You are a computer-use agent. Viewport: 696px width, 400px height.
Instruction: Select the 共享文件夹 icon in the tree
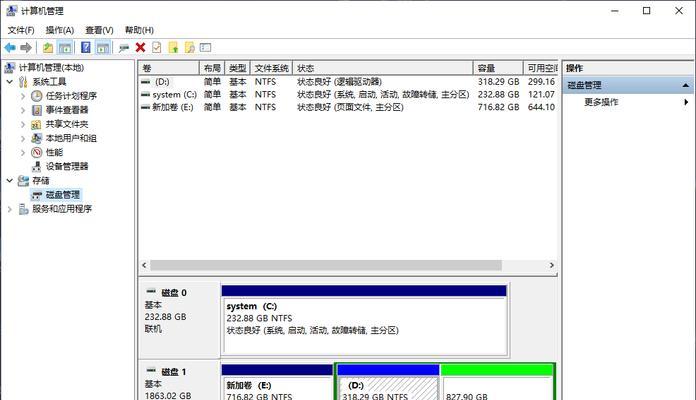point(36,124)
